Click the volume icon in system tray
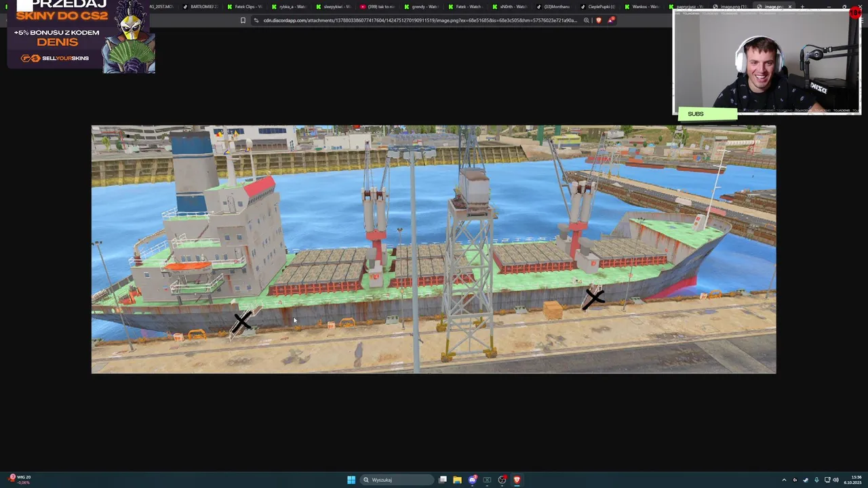The image size is (868, 488). pos(835,480)
